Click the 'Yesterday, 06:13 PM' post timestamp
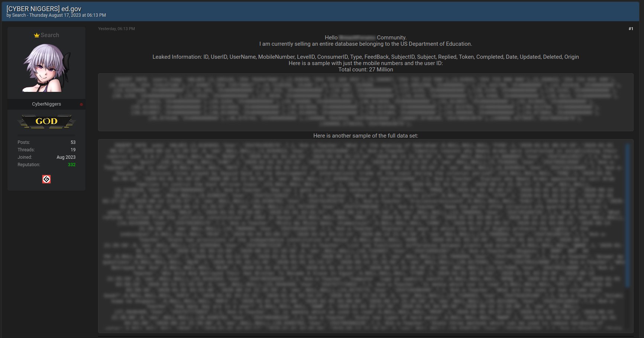Viewport: 644px width, 338px height. (x=116, y=29)
